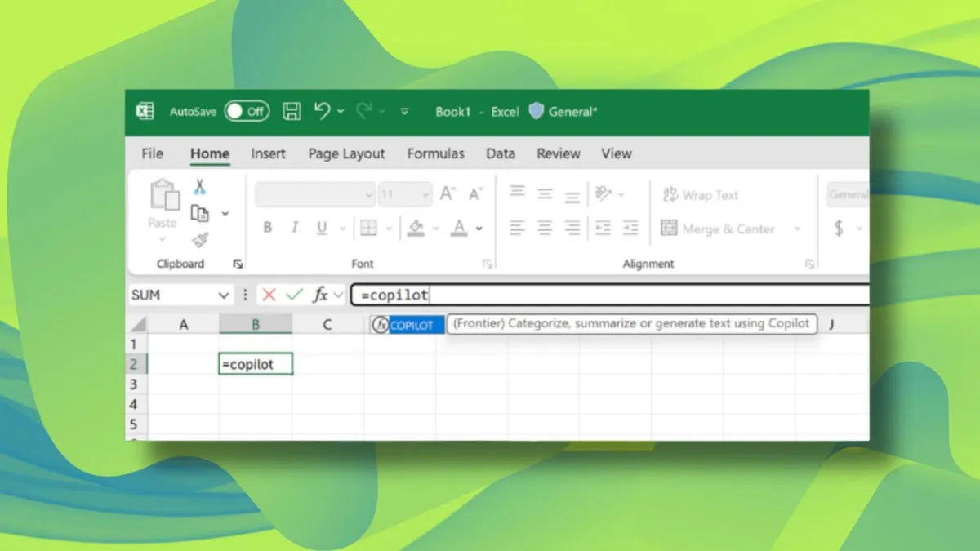
Task: Activate Merge & Center
Action: click(x=722, y=229)
